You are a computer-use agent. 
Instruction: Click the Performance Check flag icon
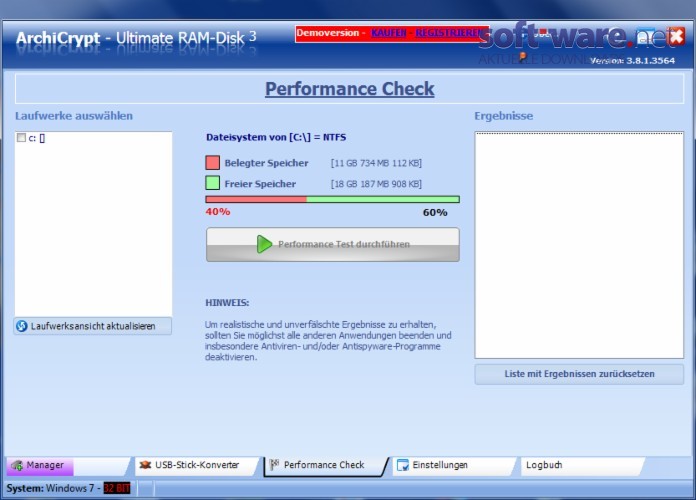click(x=274, y=464)
